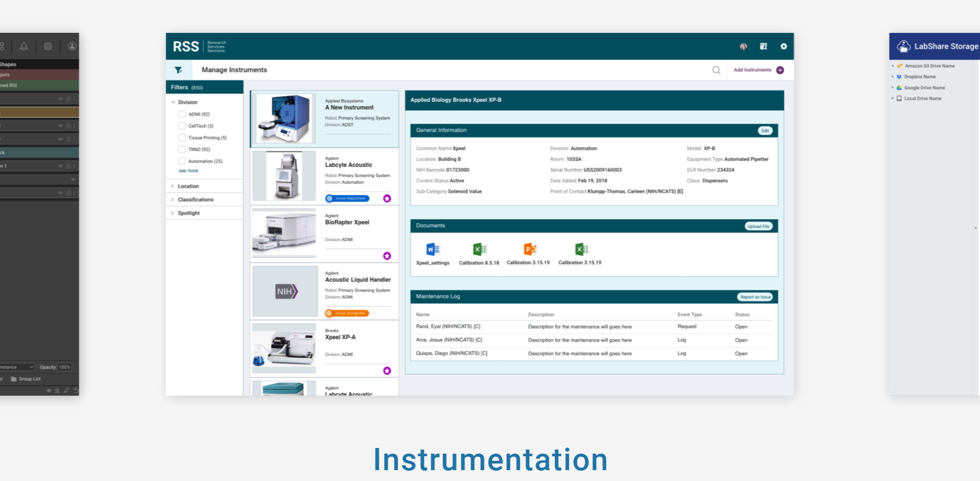
Task: Check the ADMI division checkbox
Action: coord(182,114)
